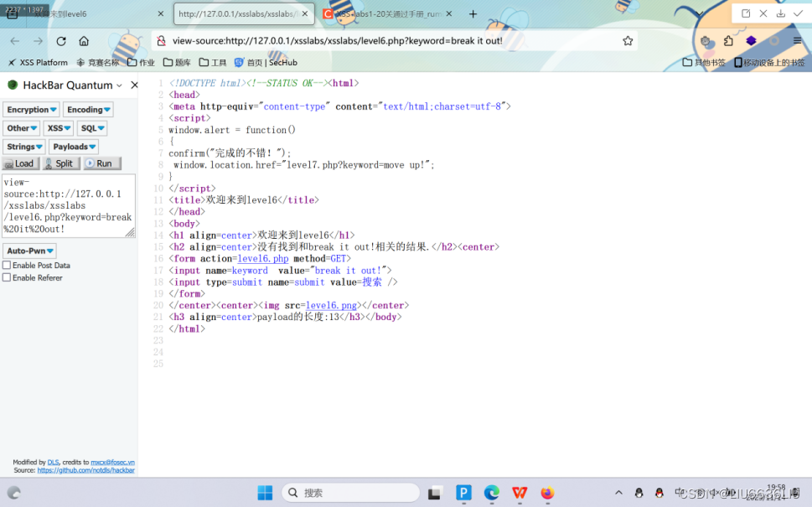Image resolution: width=812 pixels, height=507 pixels.
Task: Expand the Strings dropdown
Action: pos(23,147)
